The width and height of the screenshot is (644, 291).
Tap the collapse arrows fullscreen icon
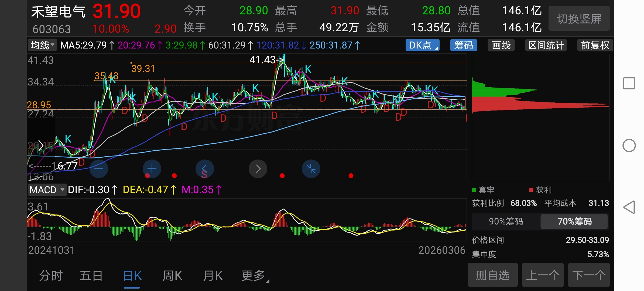point(311,169)
